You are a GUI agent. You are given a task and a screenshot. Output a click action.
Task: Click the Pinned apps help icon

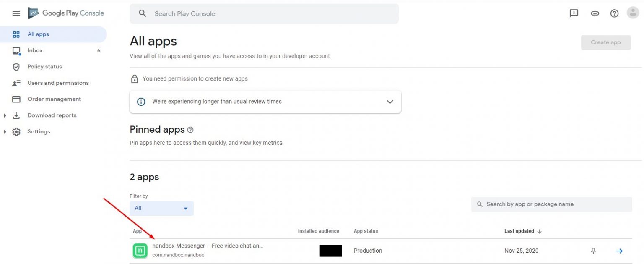pyautogui.click(x=190, y=130)
